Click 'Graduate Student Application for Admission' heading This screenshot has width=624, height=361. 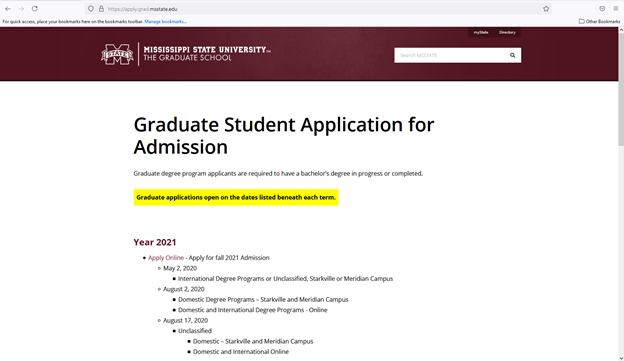284,136
